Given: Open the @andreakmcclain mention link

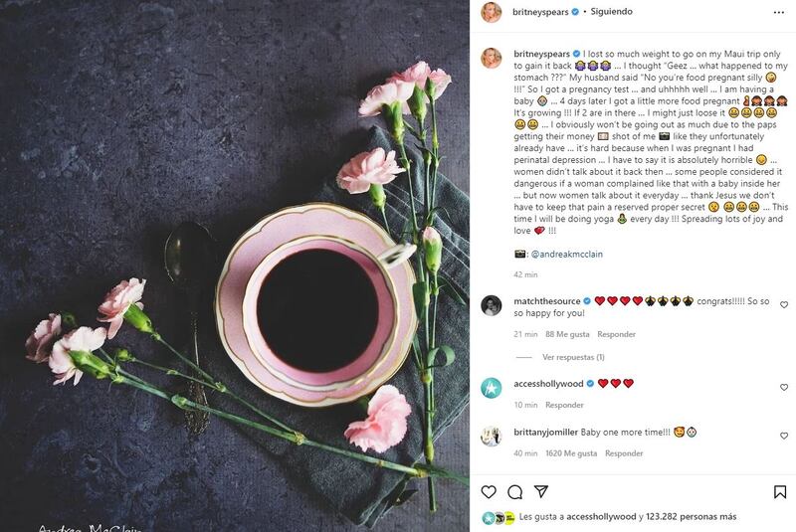Looking at the screenshot, I should point(566,255).
